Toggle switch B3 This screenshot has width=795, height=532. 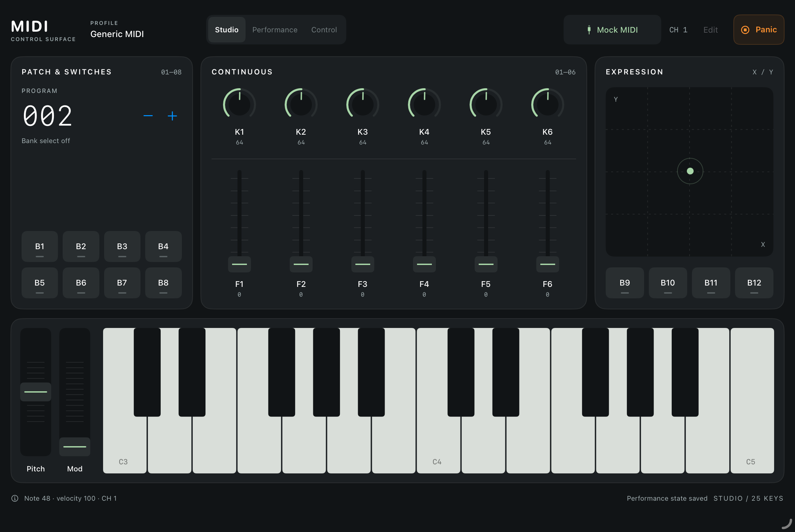[x=122, y=246]
